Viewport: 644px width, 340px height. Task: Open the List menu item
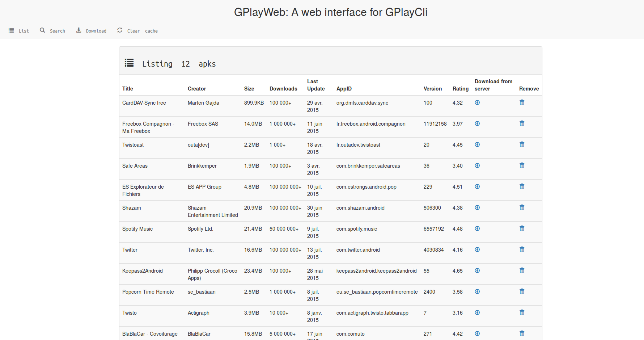[19, 31]
